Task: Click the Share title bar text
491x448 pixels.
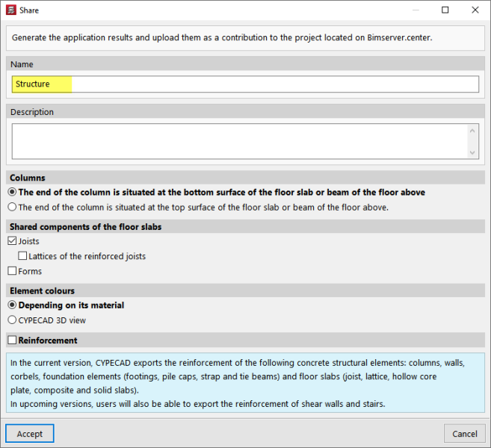Action: (29, 10)
